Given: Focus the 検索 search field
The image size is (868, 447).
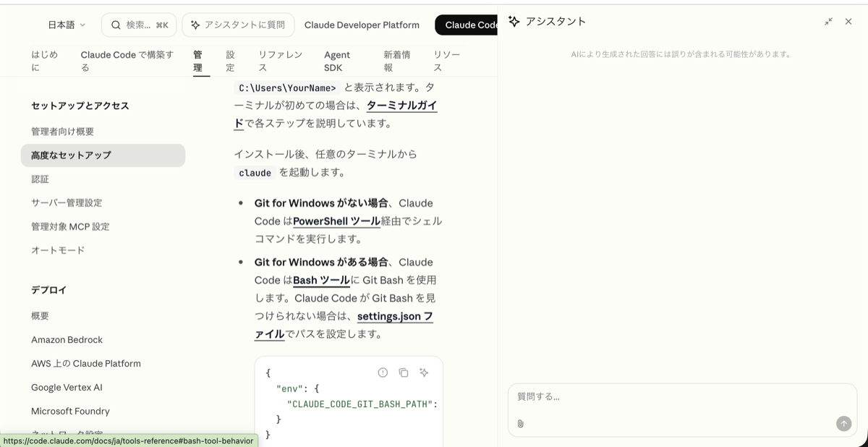Looking at the screenshot, I should click(x=139, y=25).
